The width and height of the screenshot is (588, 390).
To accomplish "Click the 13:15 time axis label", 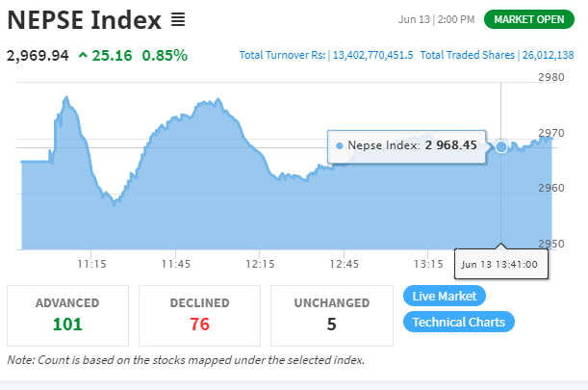I will pos(428,264).
